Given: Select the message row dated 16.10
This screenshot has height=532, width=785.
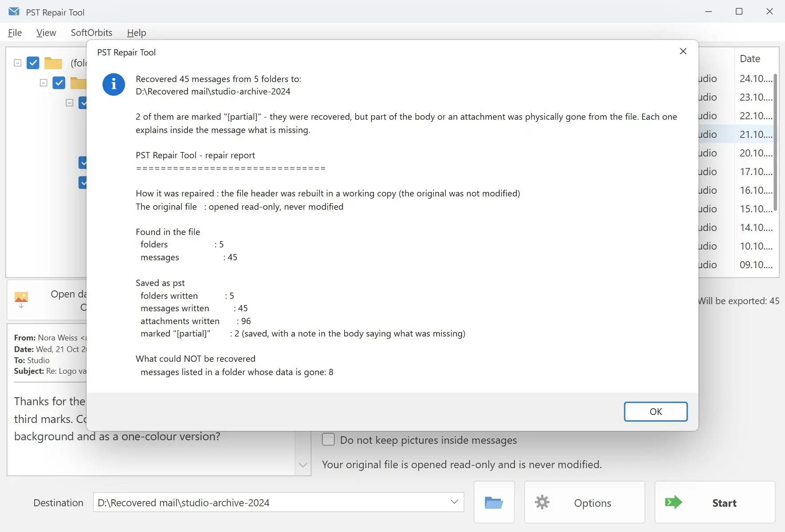Looking at the screenshot, I should (x=736, y=190).
